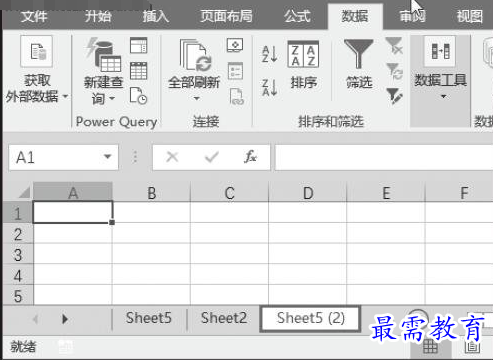Screen dimensions: 493x360
Task: Click the Insert Function fx icon
Action: (250, 157)
